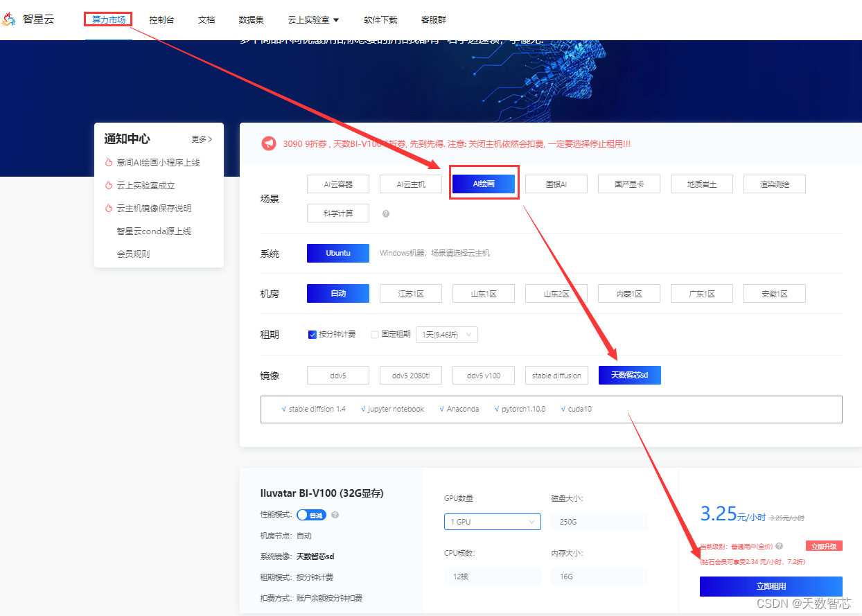
Task: Open the 1天(9.46折) rental period dropdown
Action: pos(447,335)
